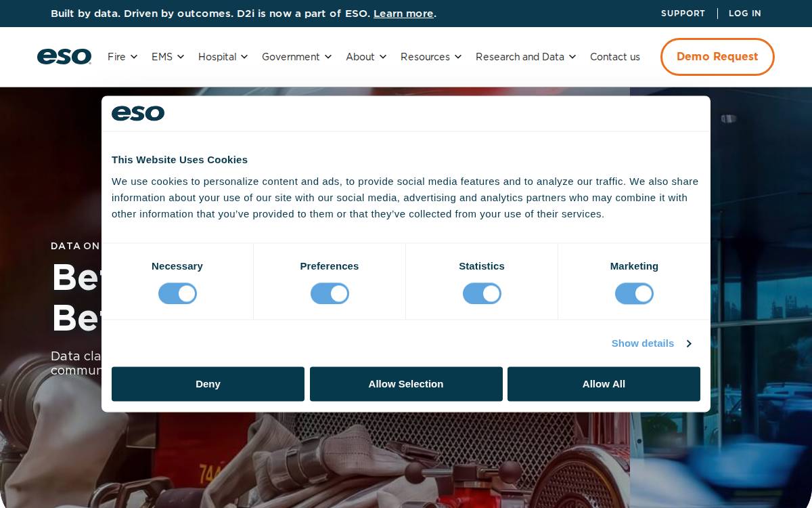Screen dimensions: 812x508
Task: Click the Necessary category label
Action: pyautogui.click(x=177, y=266)
